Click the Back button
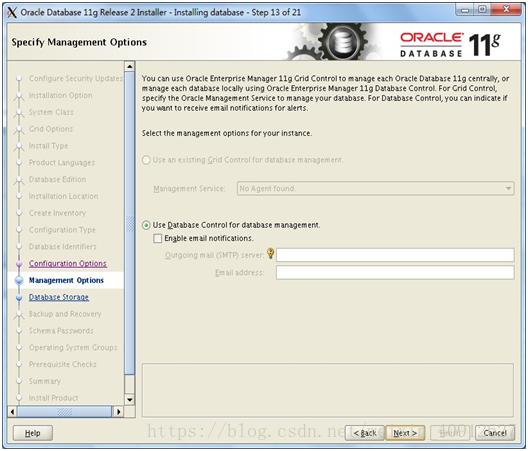Image resolution: width=528 pixels, height=451 pixels. coord(365,433)
